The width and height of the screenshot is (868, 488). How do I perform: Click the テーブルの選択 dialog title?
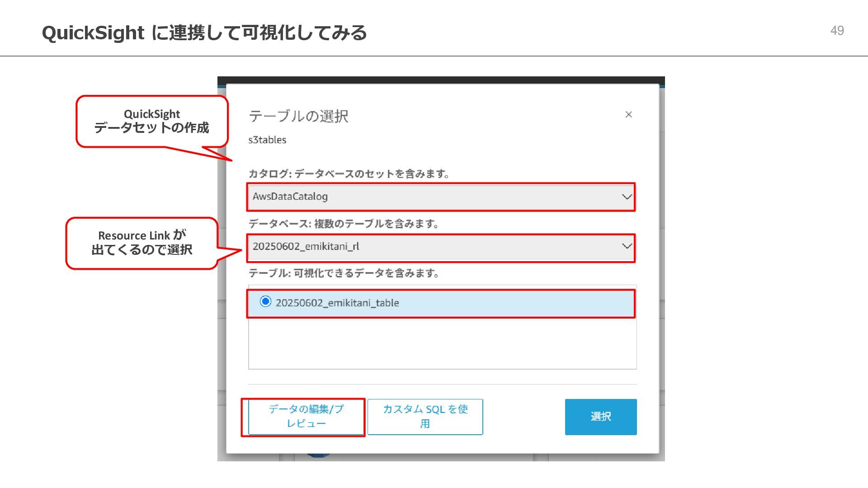(298, 116)
